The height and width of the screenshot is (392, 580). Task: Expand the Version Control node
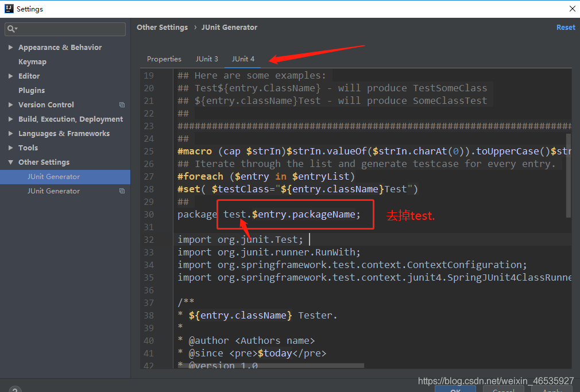coord(10,105)
